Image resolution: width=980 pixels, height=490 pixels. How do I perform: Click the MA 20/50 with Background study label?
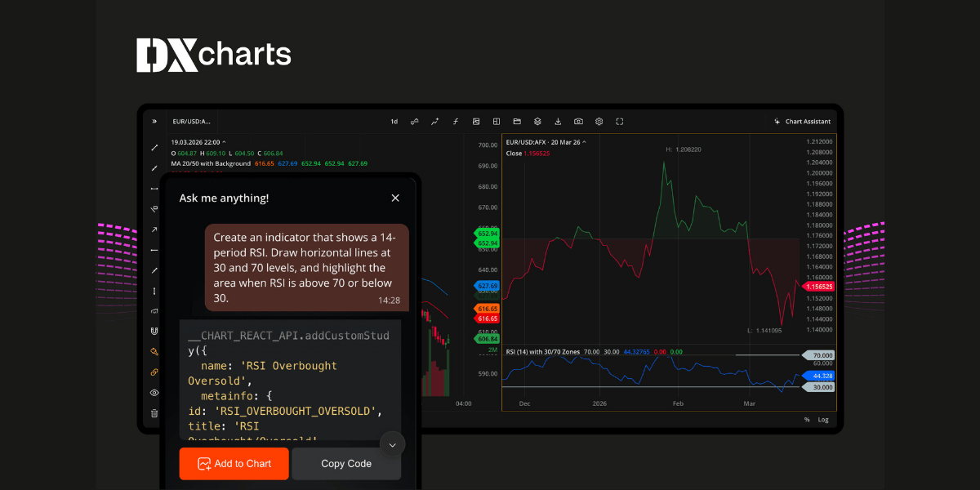211,163
